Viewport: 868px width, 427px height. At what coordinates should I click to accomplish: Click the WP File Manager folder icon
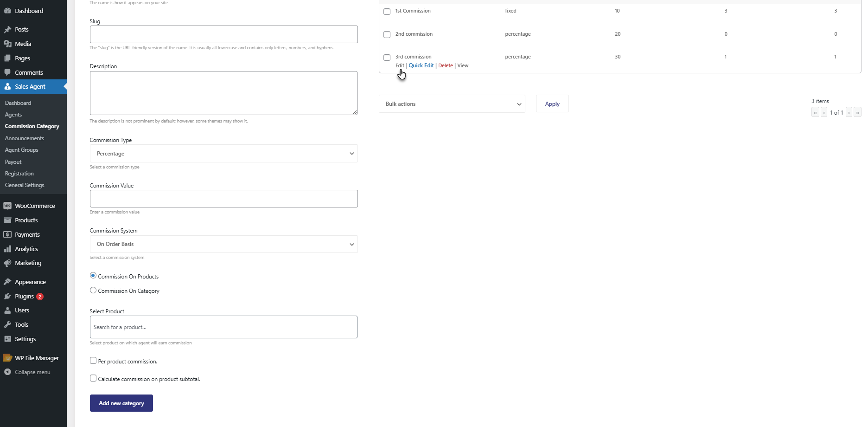pyautogui.click(x=7, y=358)
